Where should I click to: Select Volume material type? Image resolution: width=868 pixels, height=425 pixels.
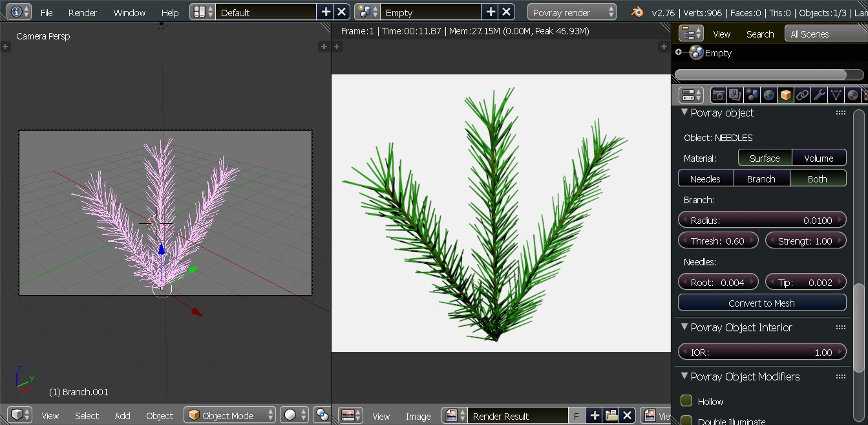click(x=819, y=158)
